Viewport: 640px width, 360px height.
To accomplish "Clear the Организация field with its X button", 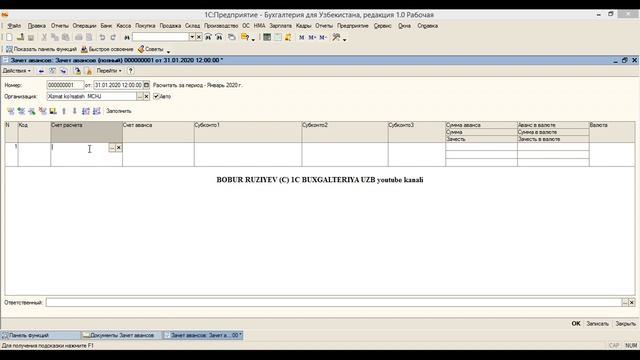I will click(x=147, y=96).
